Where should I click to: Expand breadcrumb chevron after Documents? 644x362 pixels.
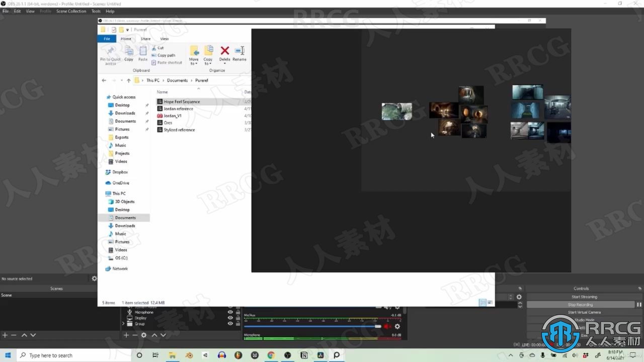(191, 80)
